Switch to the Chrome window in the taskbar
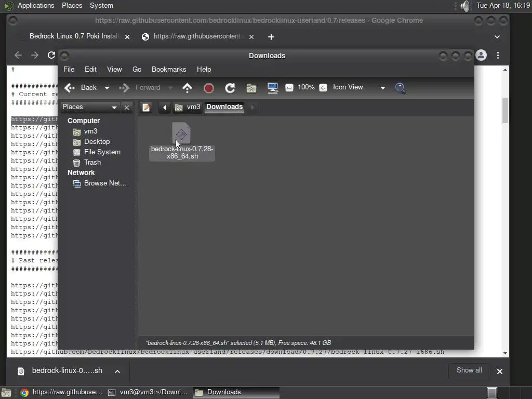The image size is (532, 399). pos(61,393)
